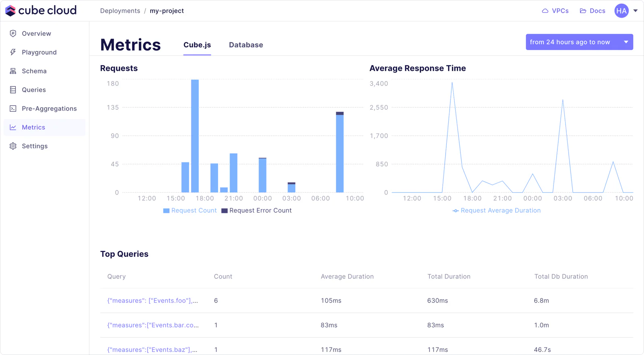Image resolution: width=644 pixels, height=355 pixels.
Task: Click the tallest 180 requests bar
Action: pyautogui.click(x=195, y=136)
